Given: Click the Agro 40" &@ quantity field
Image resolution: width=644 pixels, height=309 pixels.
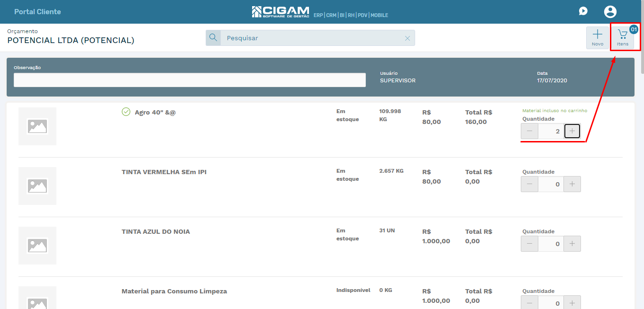Looking at the screenshot, I should point(551,131).
